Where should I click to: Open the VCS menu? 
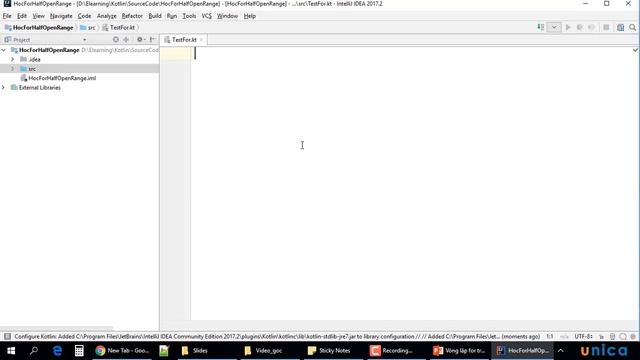coord(207,16)
